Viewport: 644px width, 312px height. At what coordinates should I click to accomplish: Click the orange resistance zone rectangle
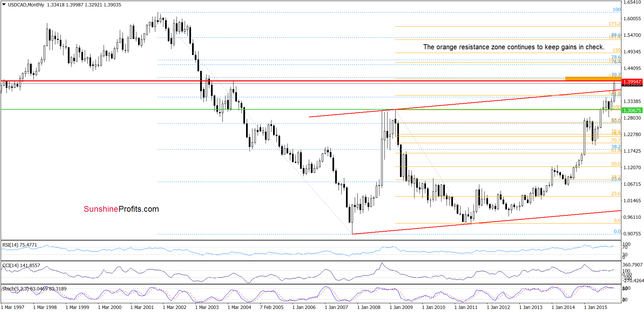(593, 79)
